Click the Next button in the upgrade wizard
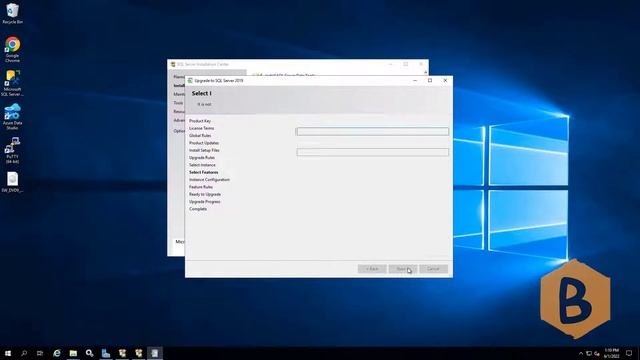Screen dimensions: 640x360 402,269
